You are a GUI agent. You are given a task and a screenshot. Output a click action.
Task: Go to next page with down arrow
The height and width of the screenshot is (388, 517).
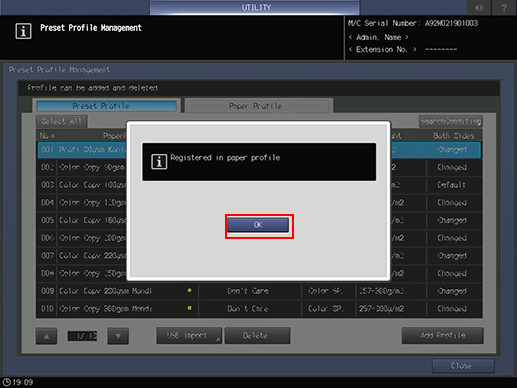click(x=118, y=336)
